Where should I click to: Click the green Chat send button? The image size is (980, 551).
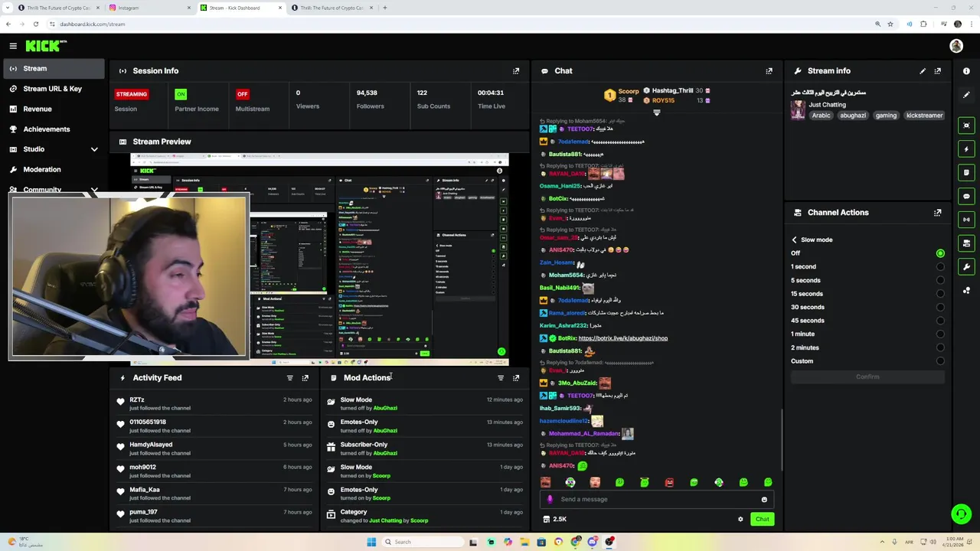(x=762, y=520)
